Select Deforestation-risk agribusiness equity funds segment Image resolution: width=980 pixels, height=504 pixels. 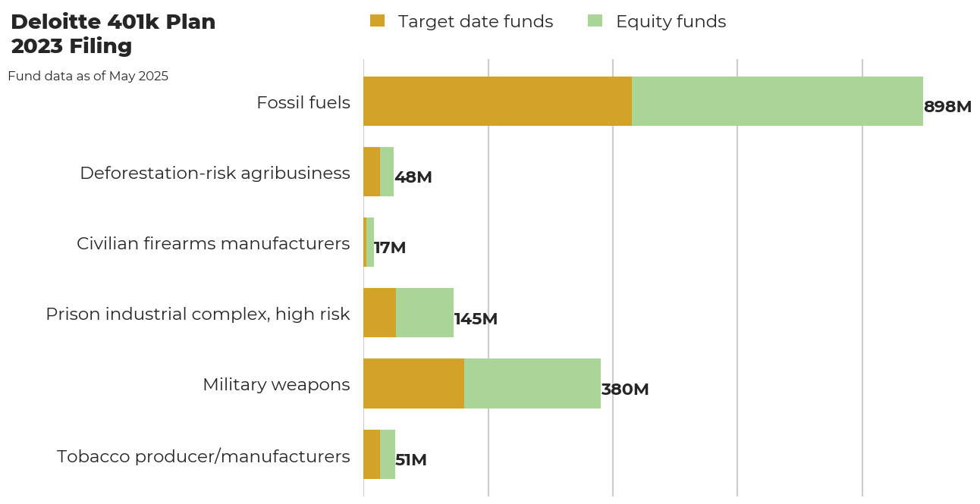387,171
